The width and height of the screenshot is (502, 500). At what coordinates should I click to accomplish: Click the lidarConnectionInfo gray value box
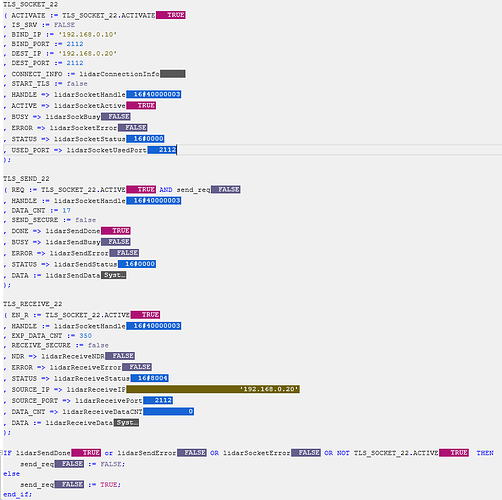click(x=173, y=74)
